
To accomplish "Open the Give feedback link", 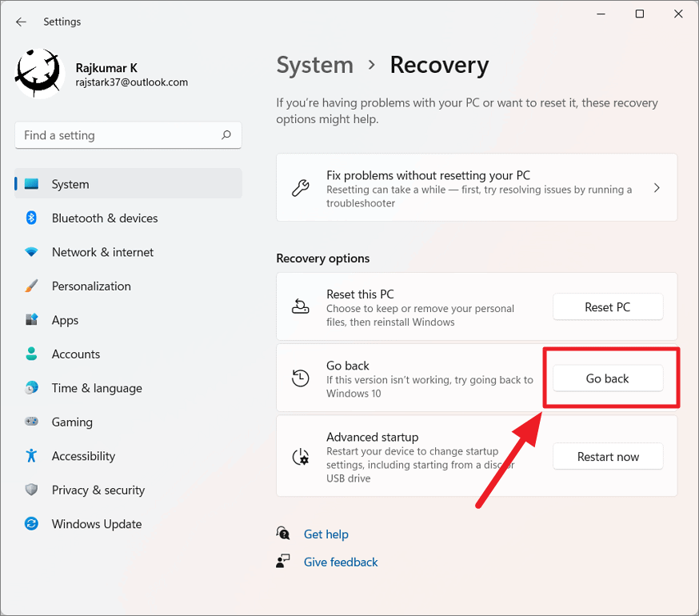I will pos(341,562).
